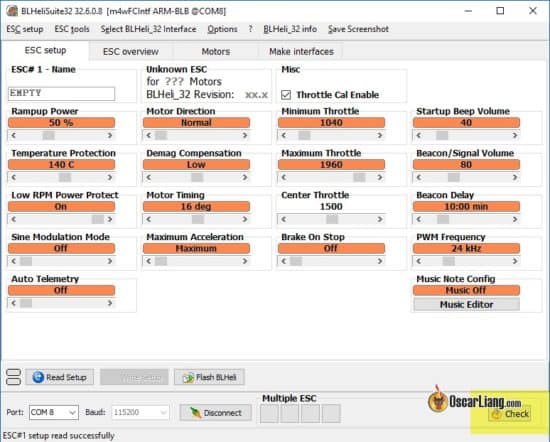Click the ESC name input field

61,93
